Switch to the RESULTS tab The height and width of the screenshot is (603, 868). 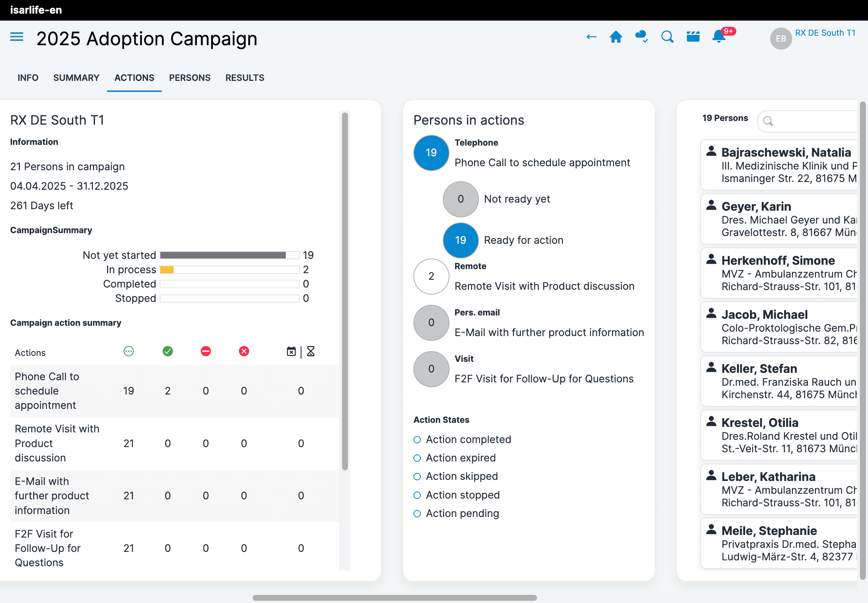pos(245,78)
